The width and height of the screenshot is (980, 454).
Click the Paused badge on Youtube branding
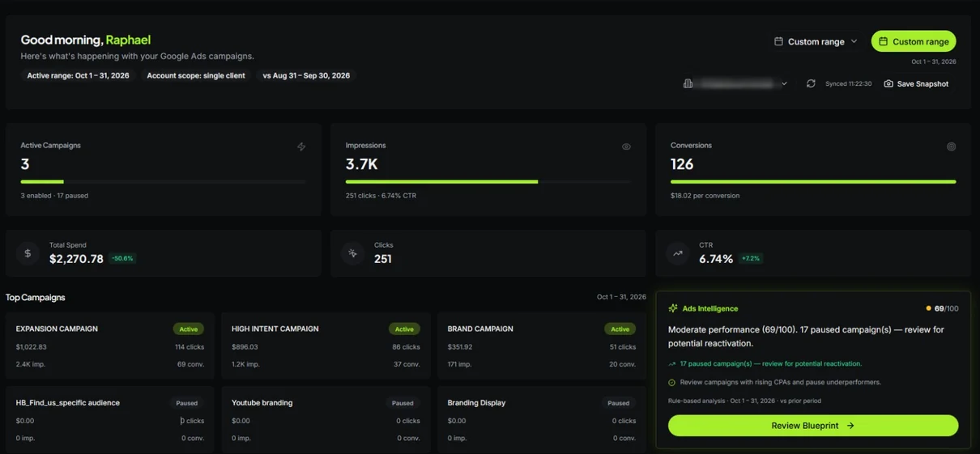click(403, 403)
